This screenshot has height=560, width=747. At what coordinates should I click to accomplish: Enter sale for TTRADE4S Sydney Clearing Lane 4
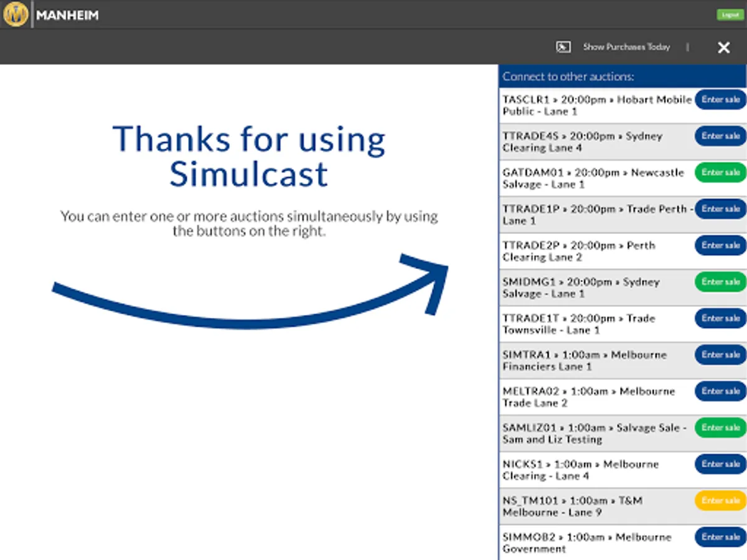[720, 136]
